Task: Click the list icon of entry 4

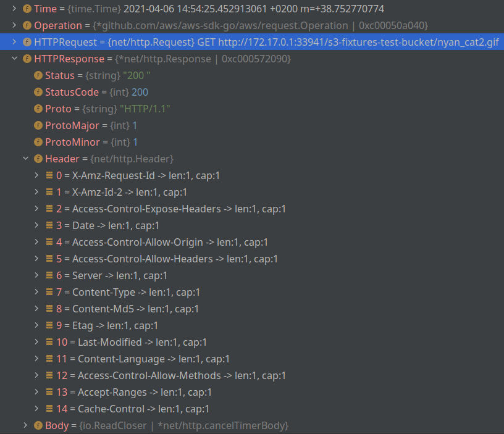Action: (49, 242)
